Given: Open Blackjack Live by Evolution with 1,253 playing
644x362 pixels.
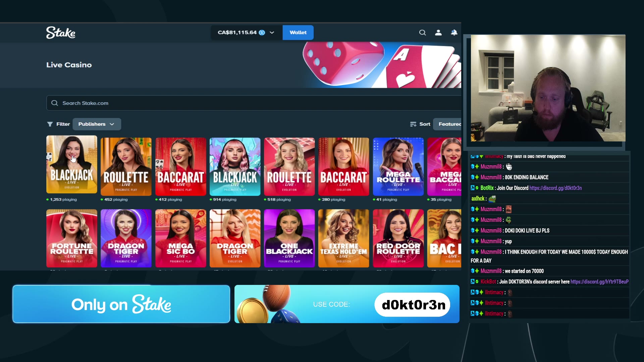Looking at the screenshot, I should (72, 164).
